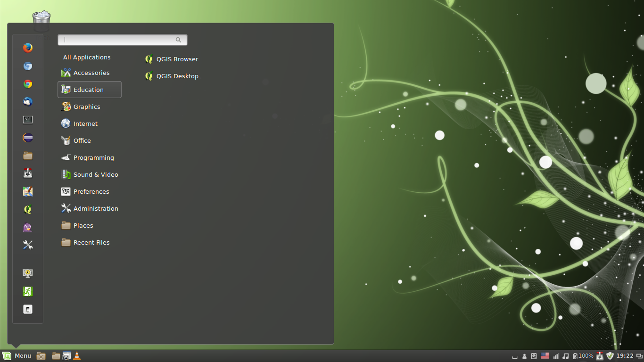Launch Firefox from the favorites sidebar
The height and width of the screenshot is (362, 644).
coord(28,48)
